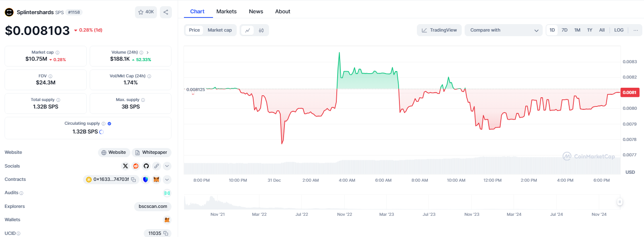The image size is (644, 237).
Task: Select 1Y time range
Action: pyautogui.click(x=590, y=30)
